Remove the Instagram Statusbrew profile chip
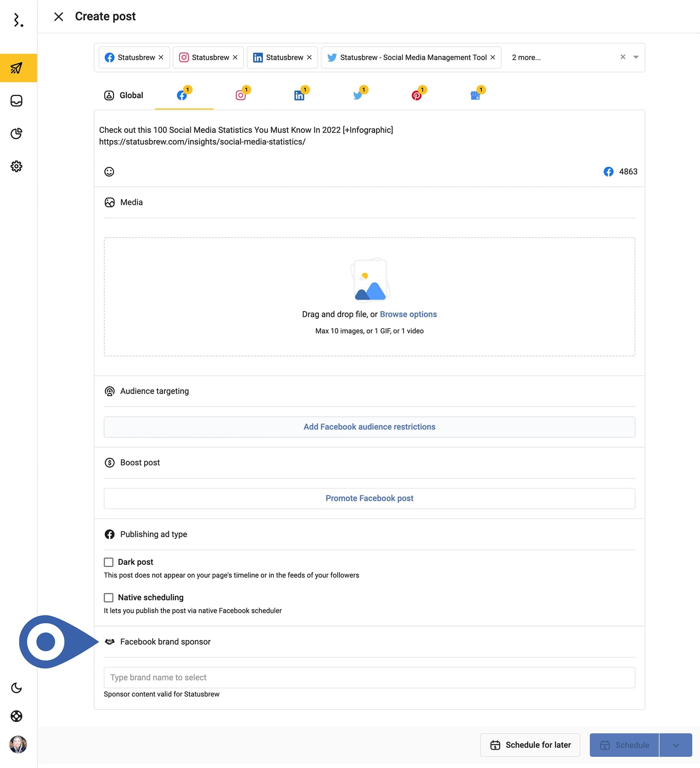Viewport: 700px width, 768px height. click(x=235, y=57)
